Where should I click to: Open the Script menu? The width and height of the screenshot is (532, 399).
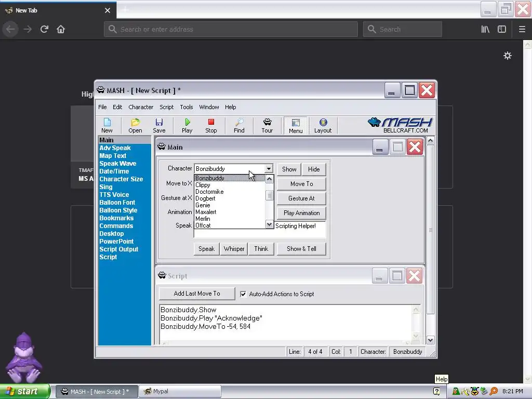pyautogui.click(x=167, y=107)
